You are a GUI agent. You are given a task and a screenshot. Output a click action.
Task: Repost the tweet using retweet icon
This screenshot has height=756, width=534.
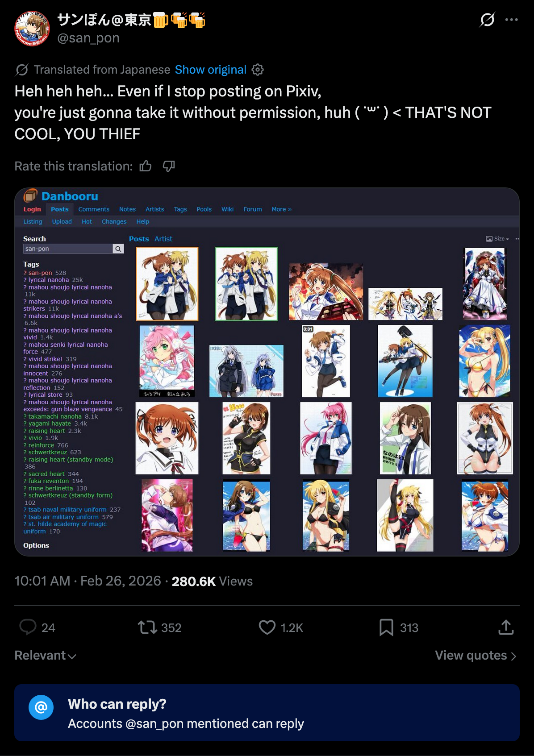[x=147, y=627]
